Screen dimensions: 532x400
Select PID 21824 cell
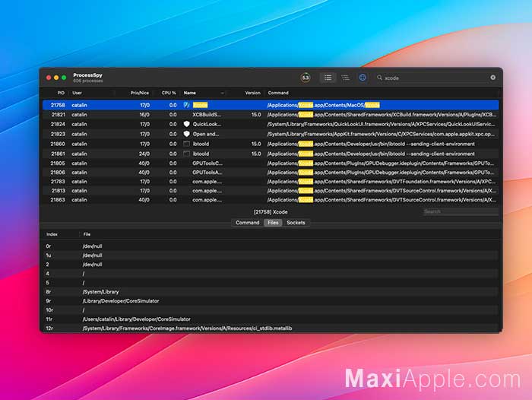coord(58,124)
